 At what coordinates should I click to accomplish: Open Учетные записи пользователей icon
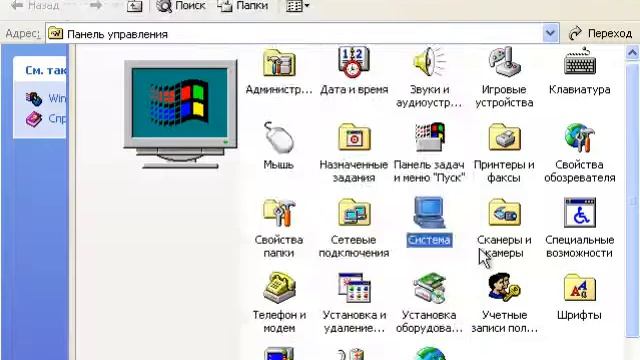(504, 288)
